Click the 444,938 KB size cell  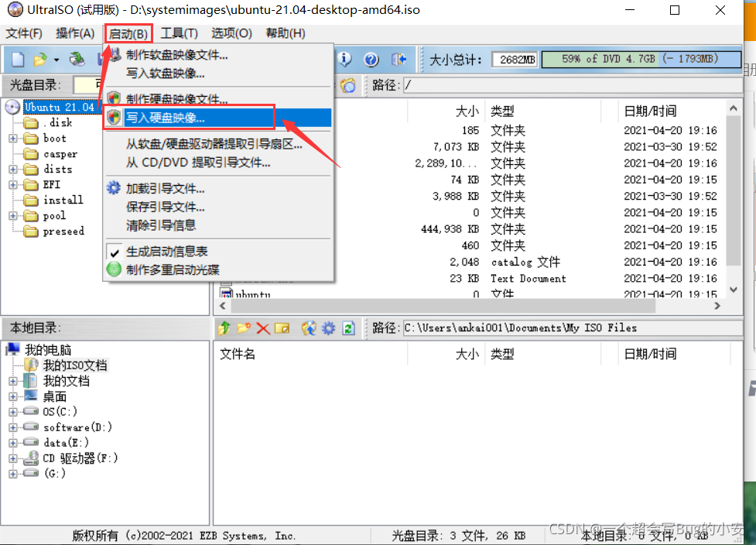[450, 229]
